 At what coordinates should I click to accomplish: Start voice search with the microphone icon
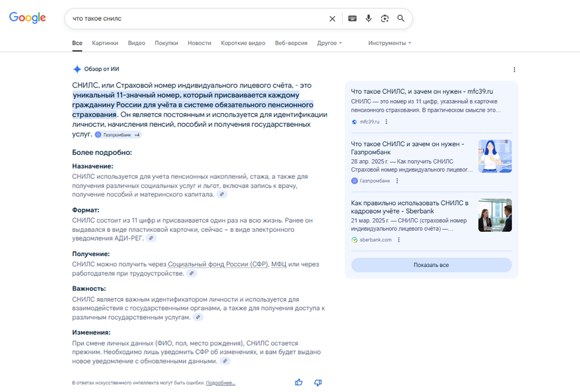369,18
